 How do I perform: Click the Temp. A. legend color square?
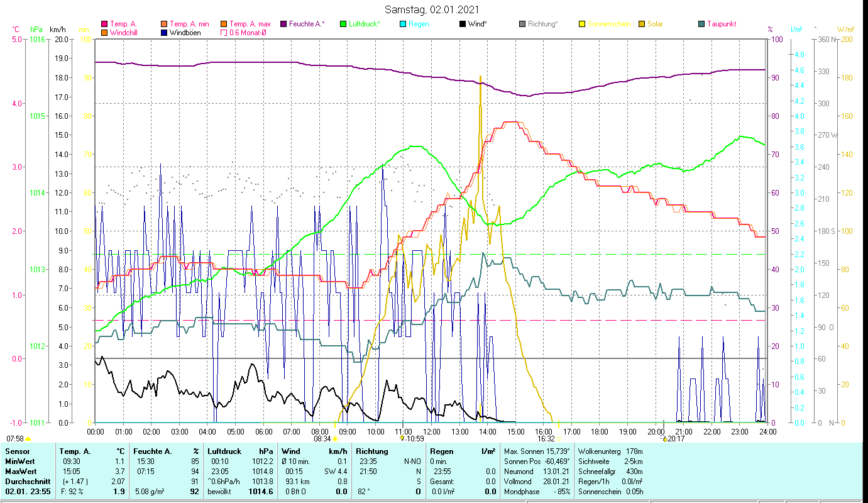tap(104, 24)
